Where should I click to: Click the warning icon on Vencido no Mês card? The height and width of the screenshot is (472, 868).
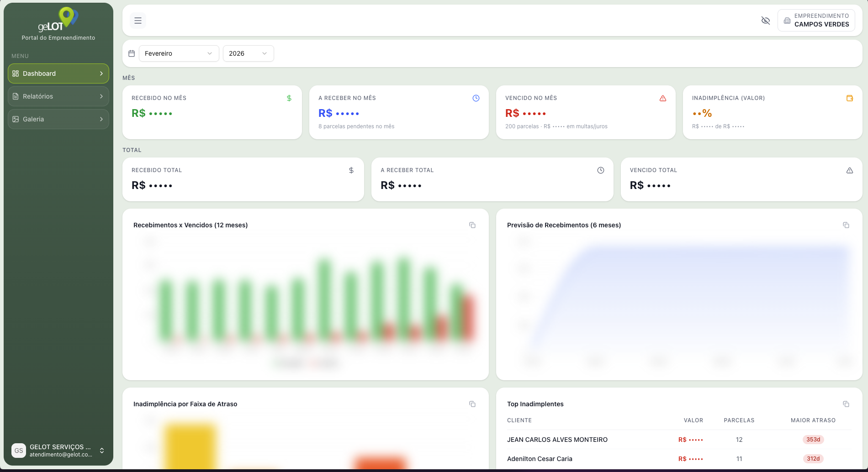click(663, 98)
